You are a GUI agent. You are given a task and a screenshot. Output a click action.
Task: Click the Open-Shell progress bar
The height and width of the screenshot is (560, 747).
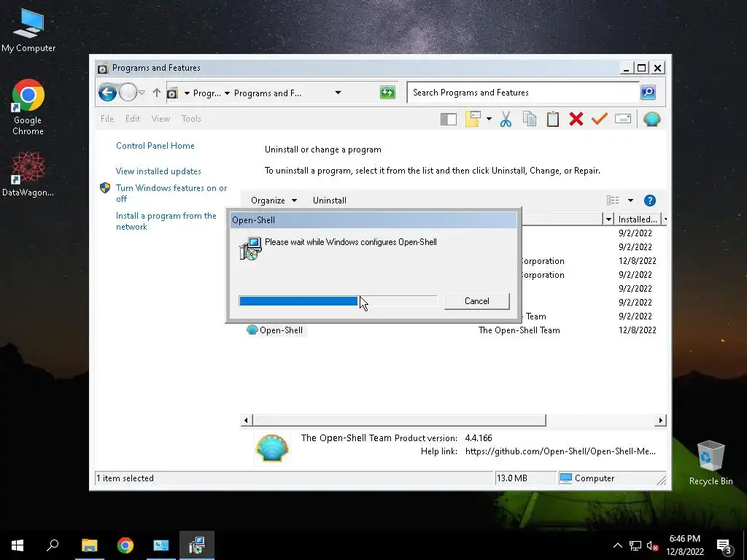click(x=338, y=301)
